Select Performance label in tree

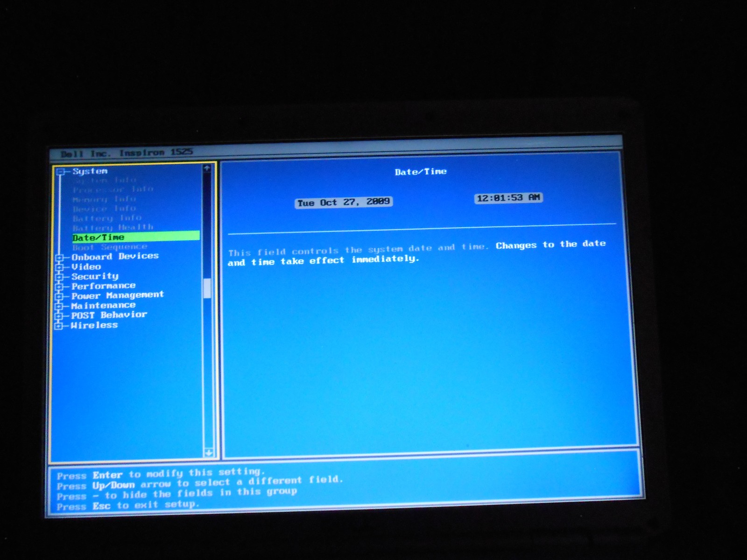tap(103, 286)
